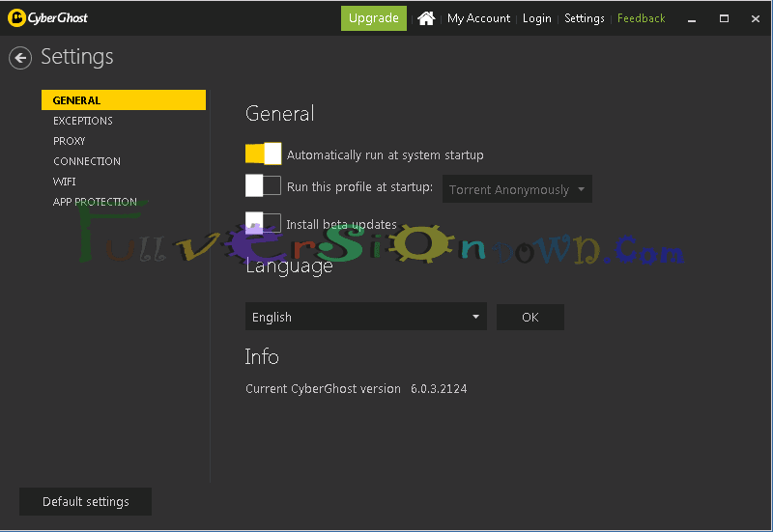Image resolution: width=773 pixels, height=532 pixels.
Task: Go to the Home screen icon
Action: click(426, 18)
